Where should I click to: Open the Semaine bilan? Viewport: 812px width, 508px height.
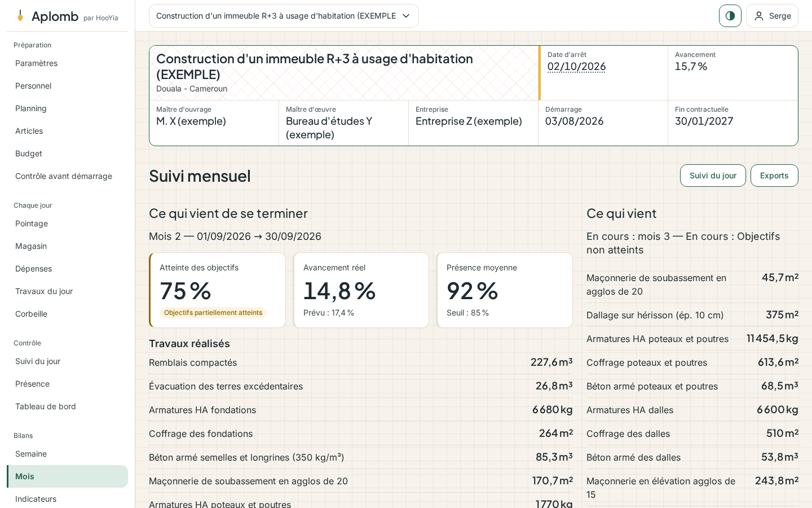(67, 454)
